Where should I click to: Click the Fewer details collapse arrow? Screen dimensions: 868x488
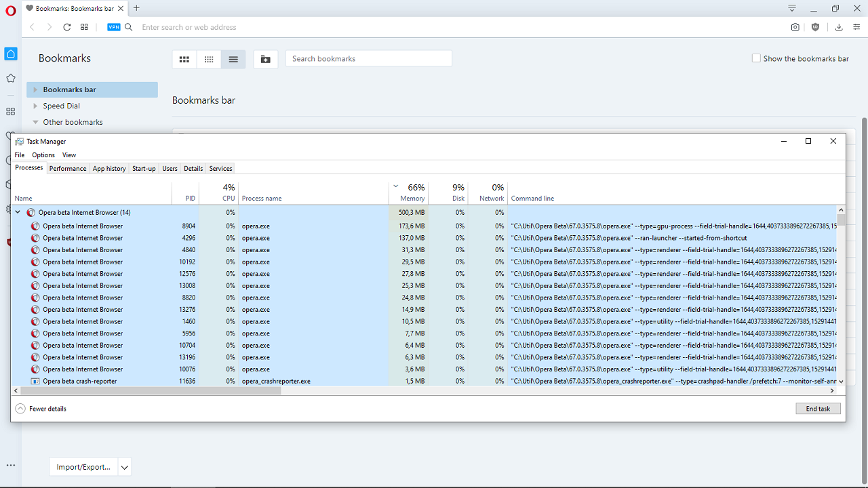tap(20, 409)
